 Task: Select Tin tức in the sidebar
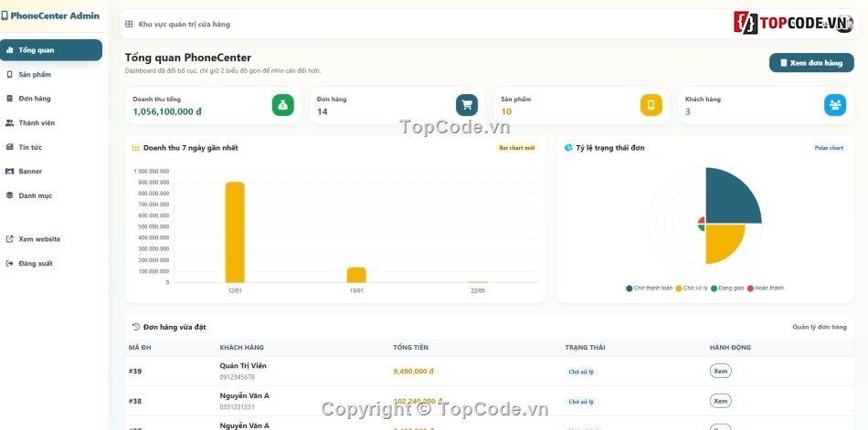(51, 147)
